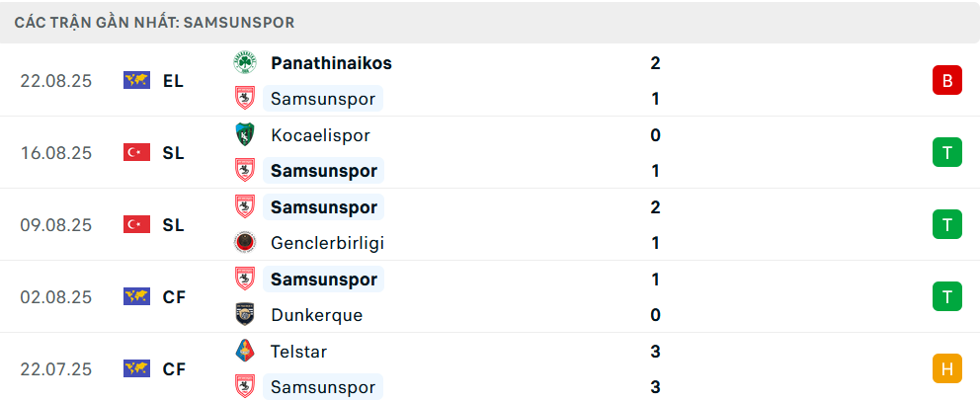Click Samsunspor crest in the Panathinaikos match
Screen dimensions: 980x401
pos(243,99)
